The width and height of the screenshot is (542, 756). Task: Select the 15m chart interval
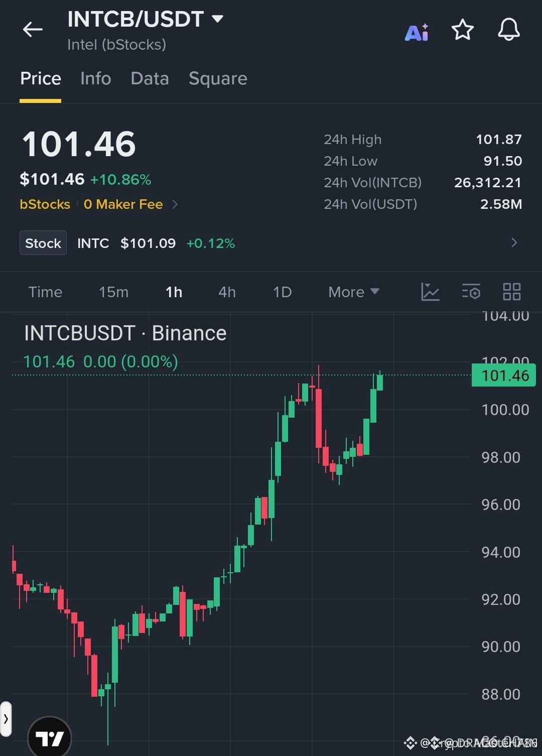(x=113, y=292)
